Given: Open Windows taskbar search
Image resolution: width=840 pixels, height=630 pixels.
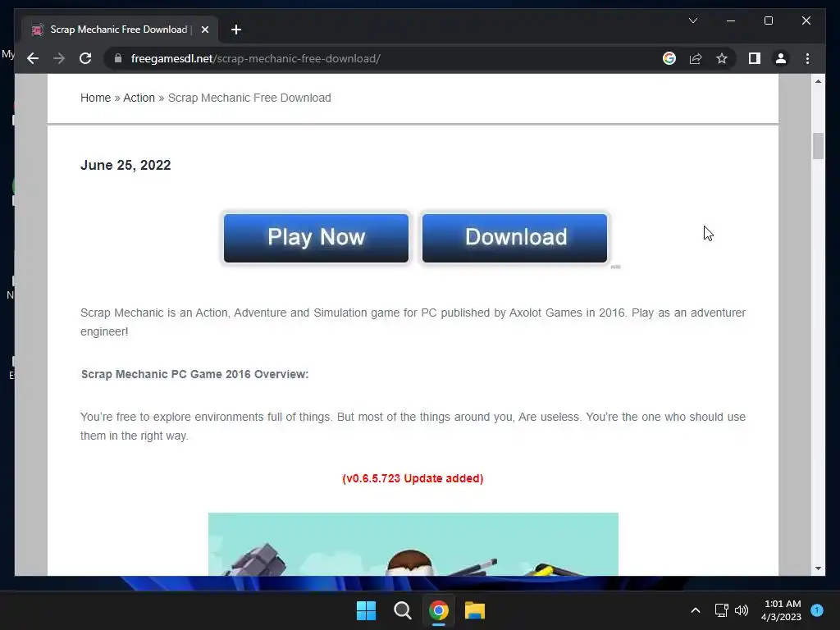Looking at the screenshot, I should (x=402, y=610).
